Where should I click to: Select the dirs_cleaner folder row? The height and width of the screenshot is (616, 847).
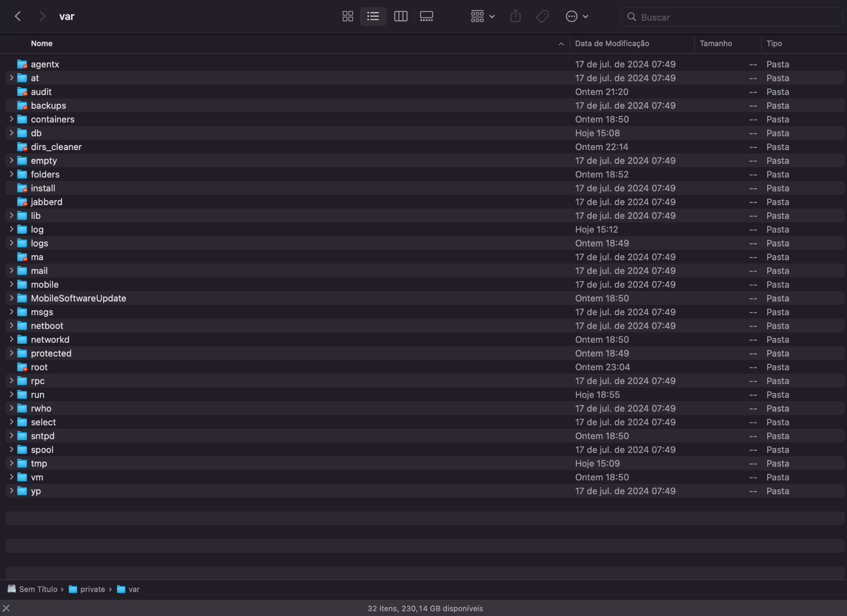coord(56,147)
